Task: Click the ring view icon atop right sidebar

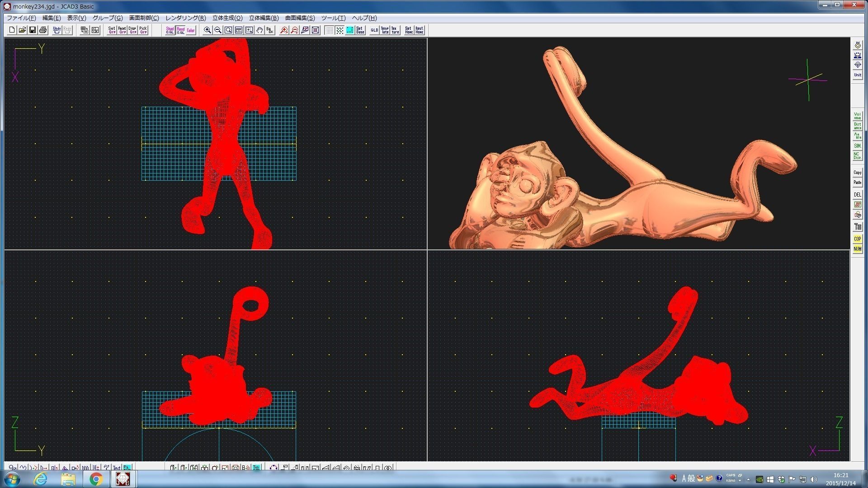Action: 857,45
